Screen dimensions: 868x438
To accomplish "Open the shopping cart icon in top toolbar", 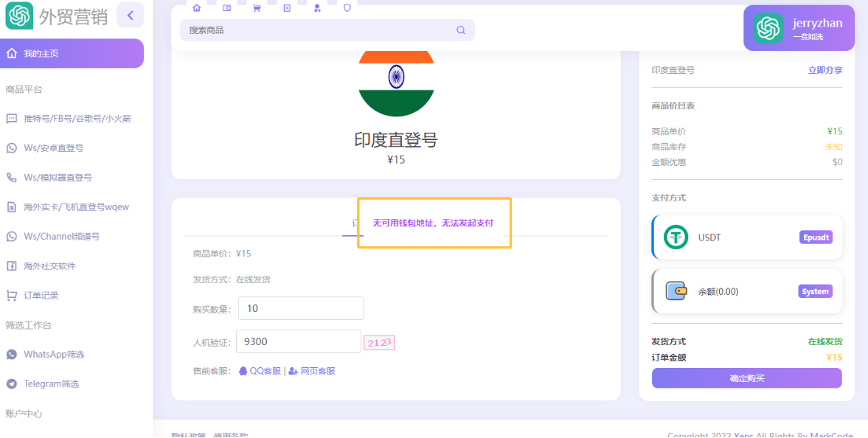I will pos(257,8).
